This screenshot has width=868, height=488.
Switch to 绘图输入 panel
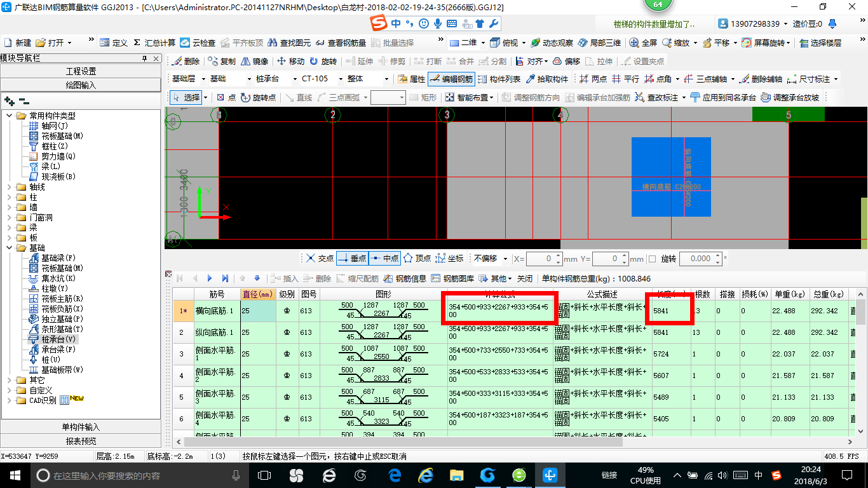pyautogui.click(x=81, y=85)
